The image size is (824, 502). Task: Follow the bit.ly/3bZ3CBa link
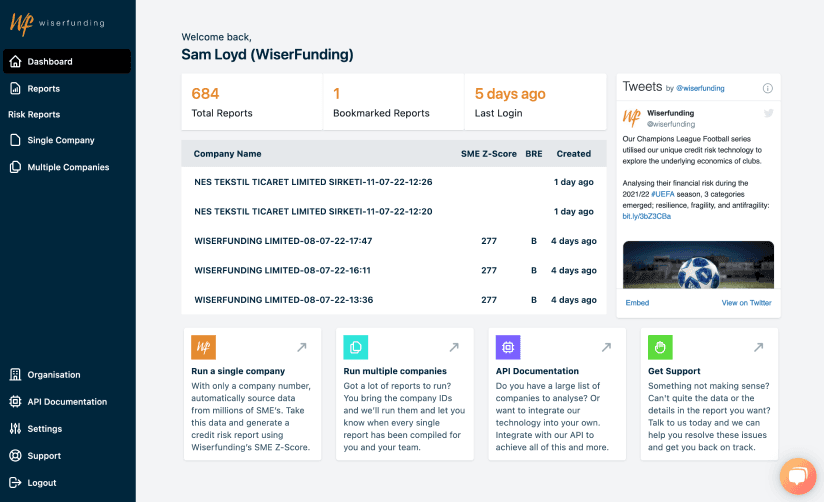(646, 216)
